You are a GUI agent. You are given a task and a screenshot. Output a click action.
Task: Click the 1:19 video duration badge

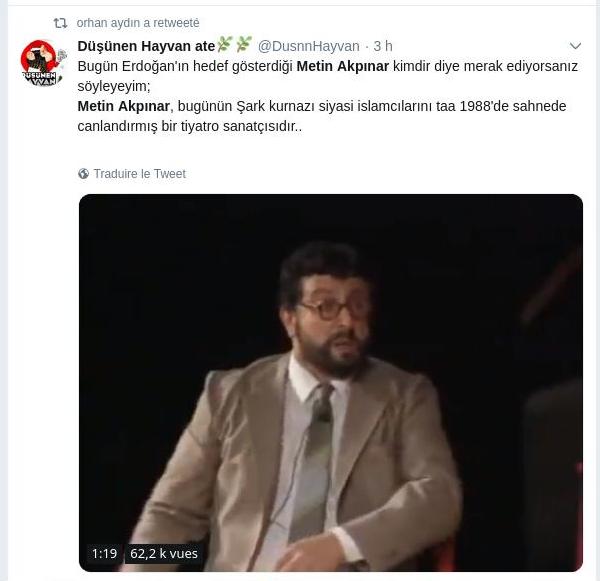click(x=104, y=553)
